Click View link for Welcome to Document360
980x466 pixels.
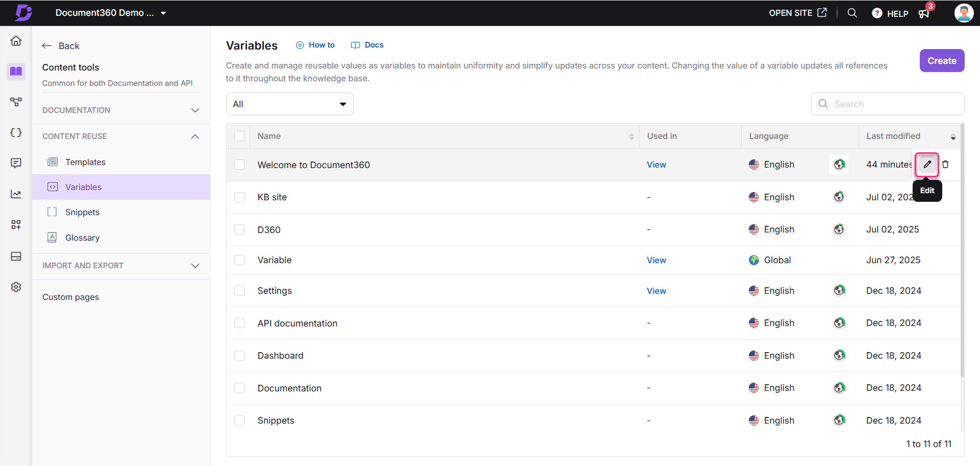click(656, 165)
